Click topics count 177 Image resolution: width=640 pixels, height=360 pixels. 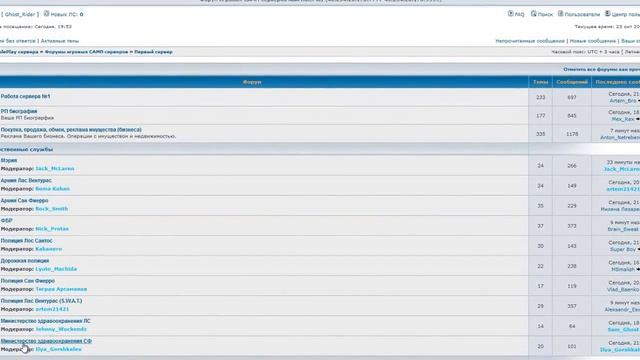pyautogui.click(x=540, y=116)
